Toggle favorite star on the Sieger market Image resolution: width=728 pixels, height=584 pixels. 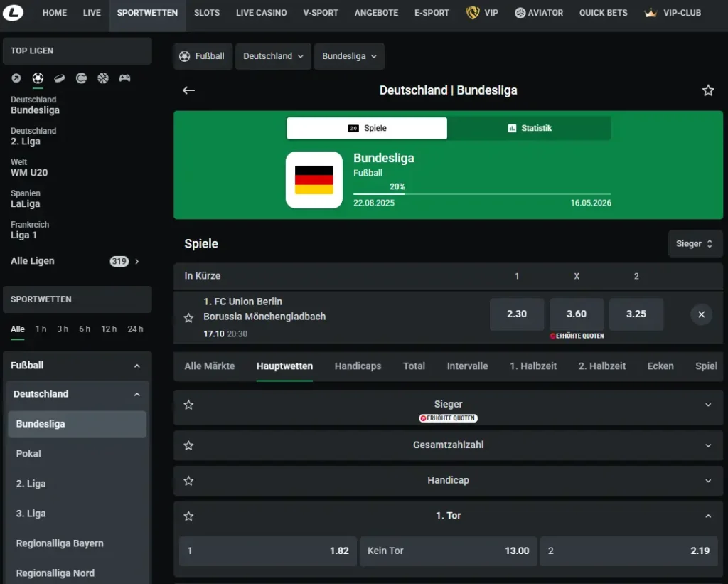pyautogui.click(x=188, y=404)
